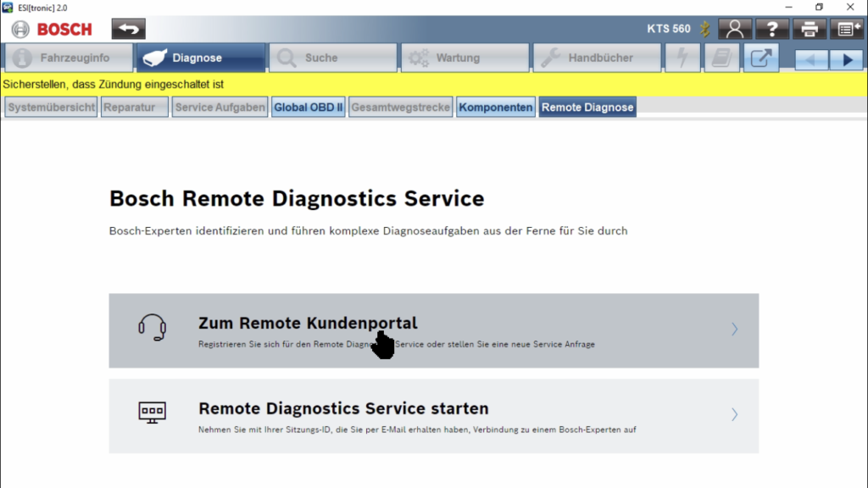Viewport: 868px width, 488px height.
Task: Open the Fahrzeuginfo tab
Action: click(x=68, y=58)
